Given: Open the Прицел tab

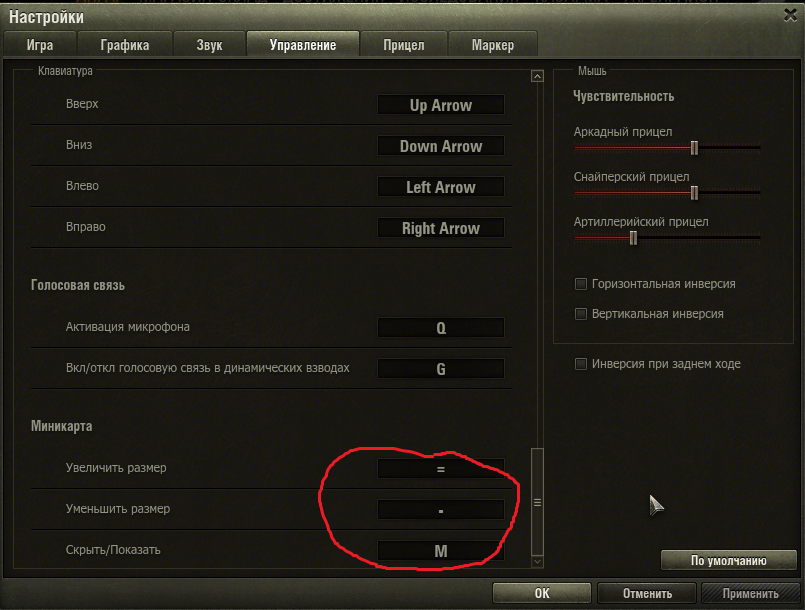Looking at the screenshot, I should (x=404, y=45).
